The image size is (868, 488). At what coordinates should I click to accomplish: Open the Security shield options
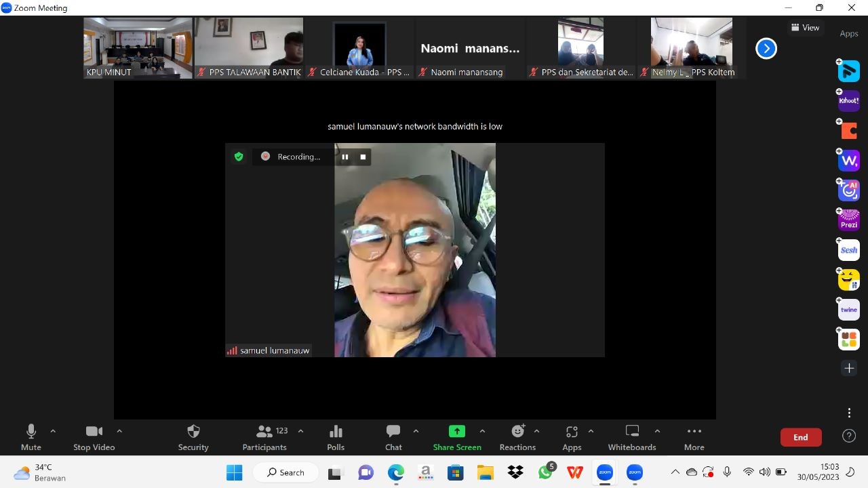[193, 437]
